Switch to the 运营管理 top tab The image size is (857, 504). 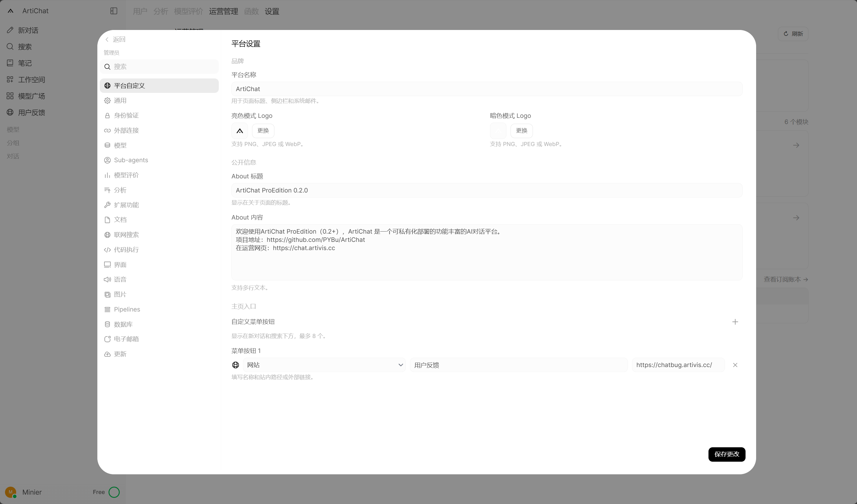[224, 11]
